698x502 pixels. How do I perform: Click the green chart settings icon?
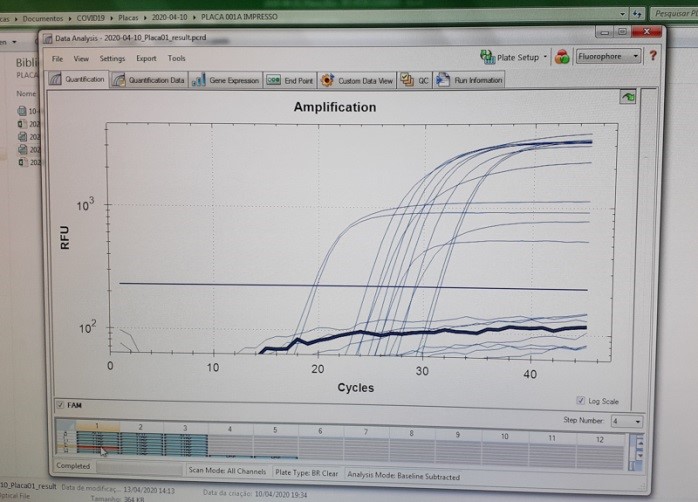(628, 97)
